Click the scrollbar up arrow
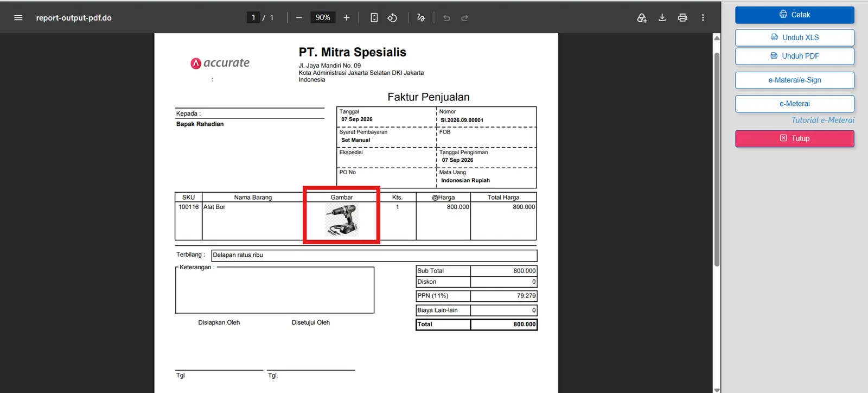This screenshot has width=868, height=393. click(717, 38)
